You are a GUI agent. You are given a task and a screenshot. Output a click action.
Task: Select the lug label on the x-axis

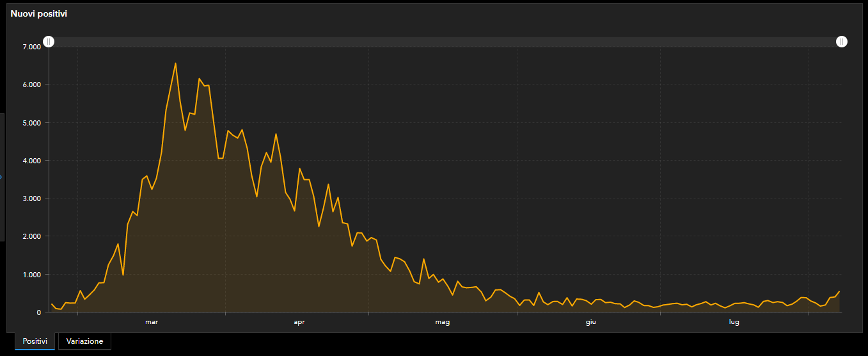click(x=734, y=322)
